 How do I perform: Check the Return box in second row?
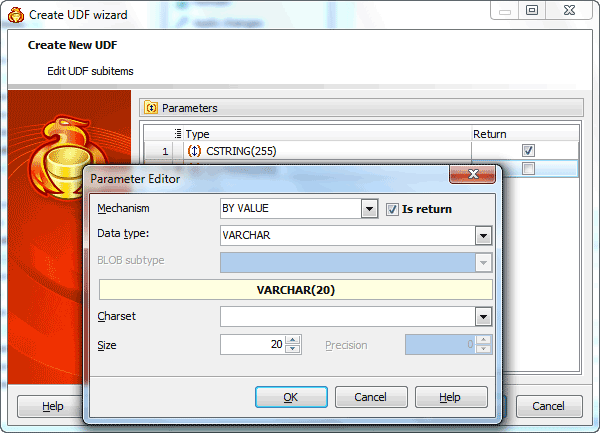pos(528,168)
